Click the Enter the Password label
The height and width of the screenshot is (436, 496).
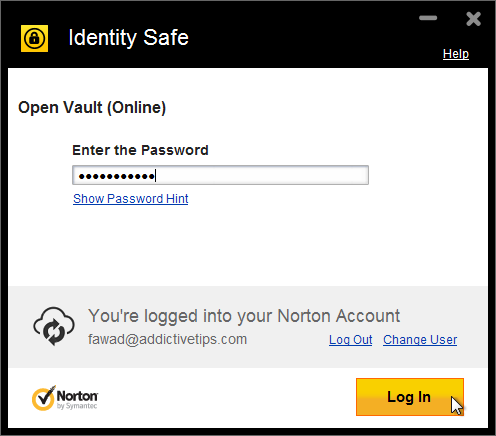pyautogui.click(x=140, y=150)
